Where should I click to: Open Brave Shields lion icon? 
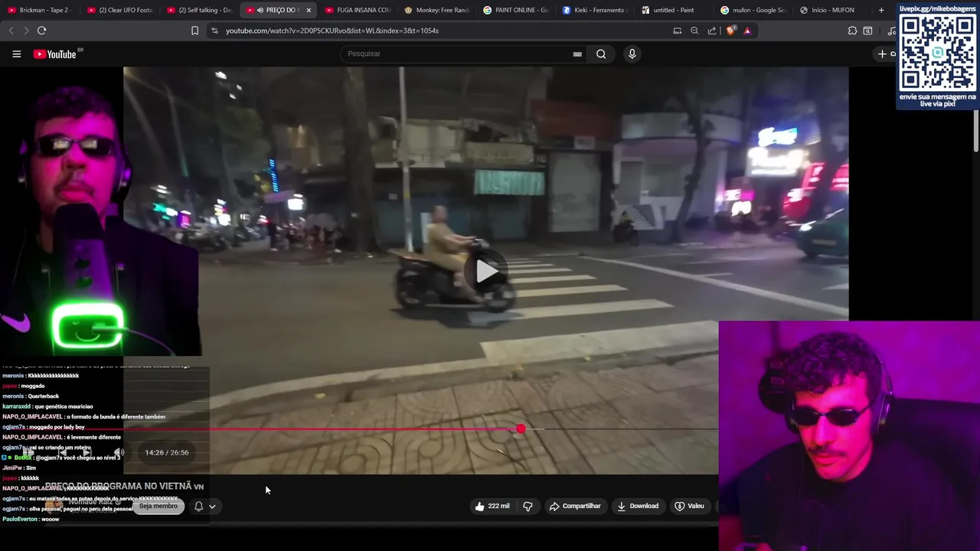click(x=730, y=31)
